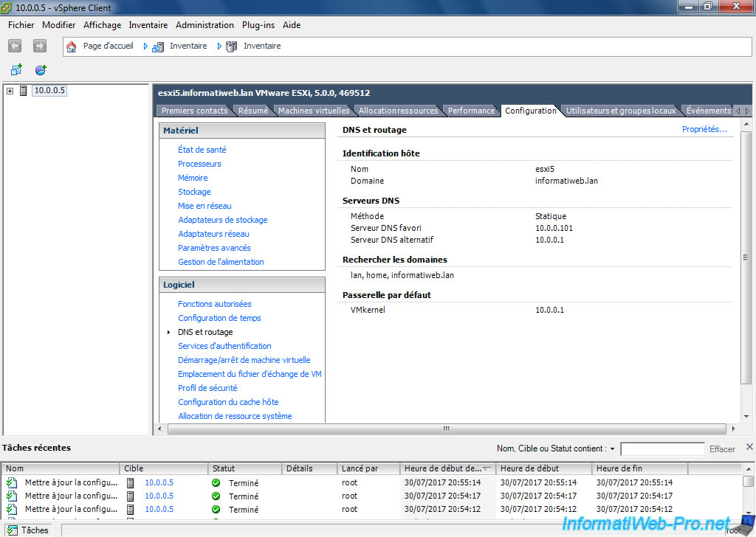Viewport: 756px width, 537px height.
Task: Switch to the Machines virtuelles tab
Action: 314,111
